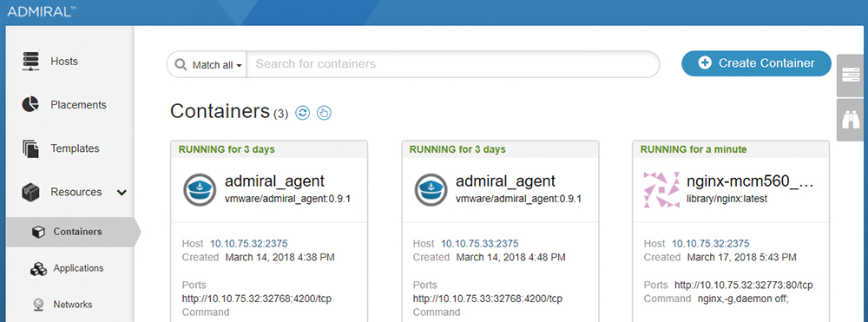Click the library/nginx:latest image text
This screenshot has width=868, height=322.
[727, 199]
